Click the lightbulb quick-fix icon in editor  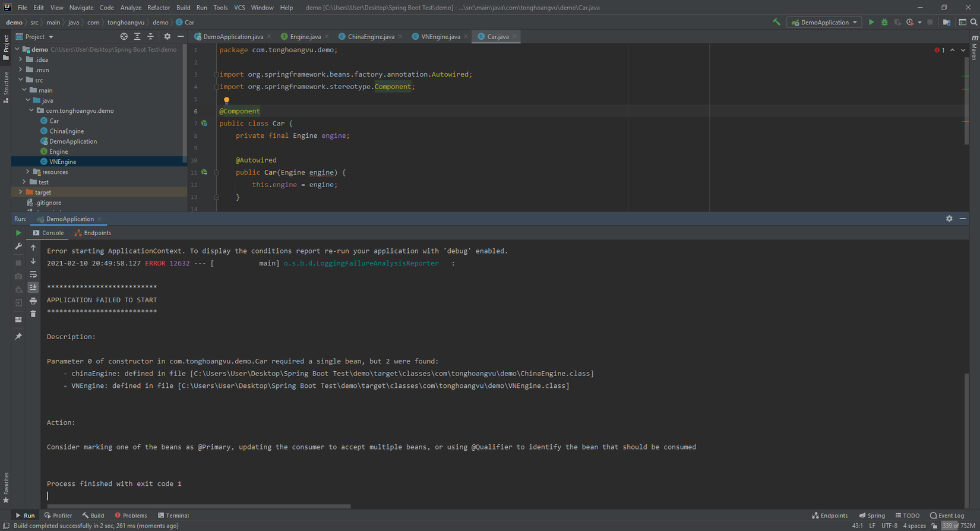pos(226,100)
